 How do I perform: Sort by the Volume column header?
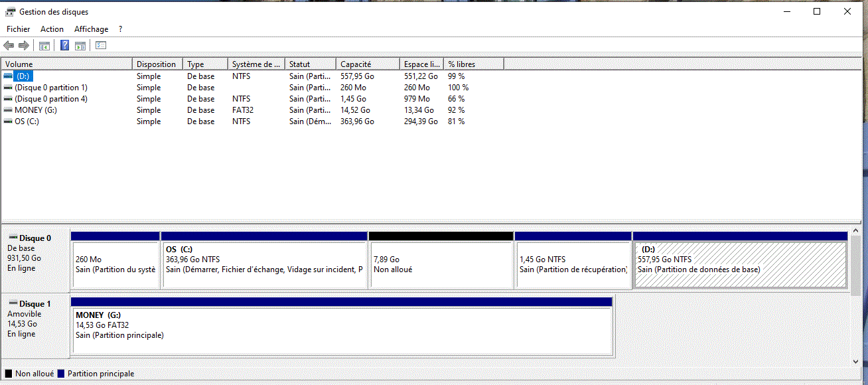[x=67, y=64]
